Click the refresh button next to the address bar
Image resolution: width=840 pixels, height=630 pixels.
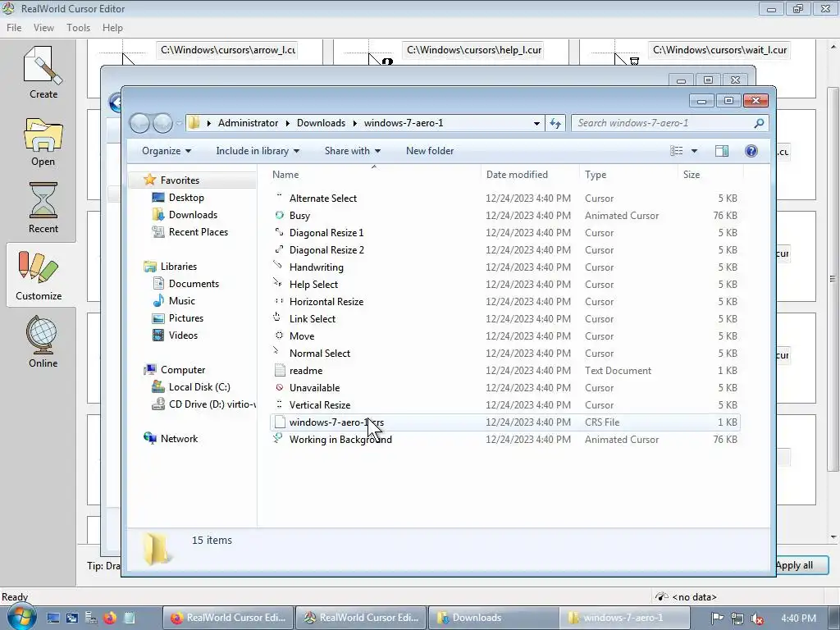(555, 123)
